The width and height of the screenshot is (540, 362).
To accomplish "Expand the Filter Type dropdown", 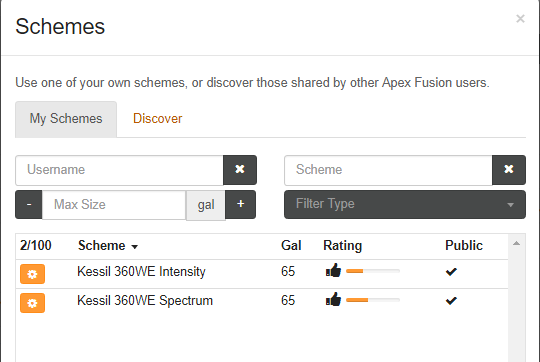I will [x=405, y=204].
